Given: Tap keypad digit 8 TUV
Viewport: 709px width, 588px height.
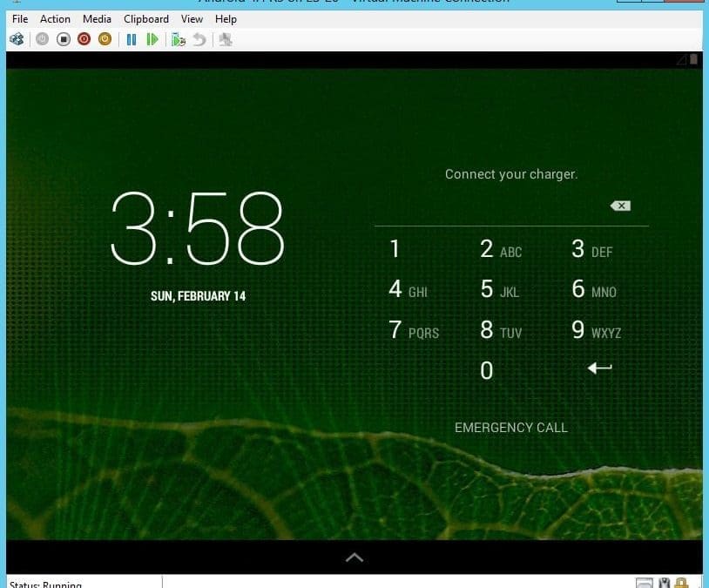Looking at the screenshot, I should point(501,330).
